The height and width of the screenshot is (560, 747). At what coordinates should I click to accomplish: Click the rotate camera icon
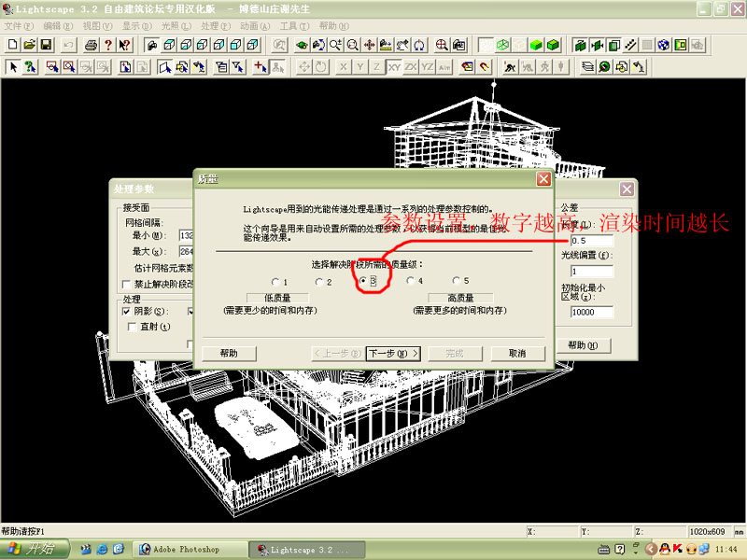click(x=318, y=45)
